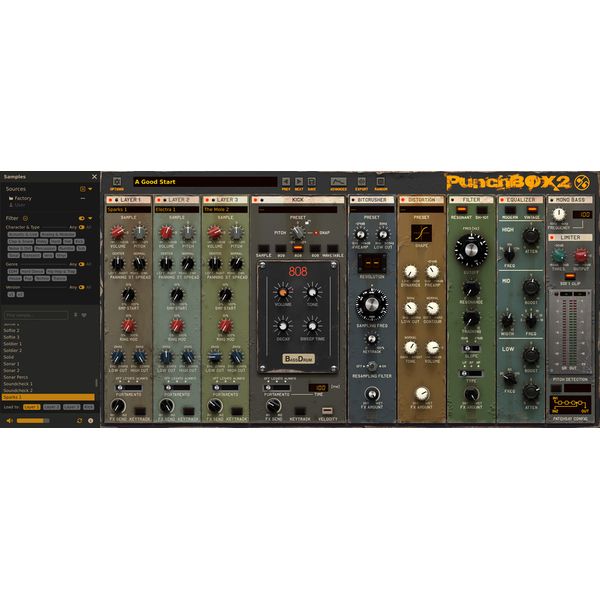Click the kick pitch preset lock icon
This screenshot has width=600, height=600.
[308, 222]
